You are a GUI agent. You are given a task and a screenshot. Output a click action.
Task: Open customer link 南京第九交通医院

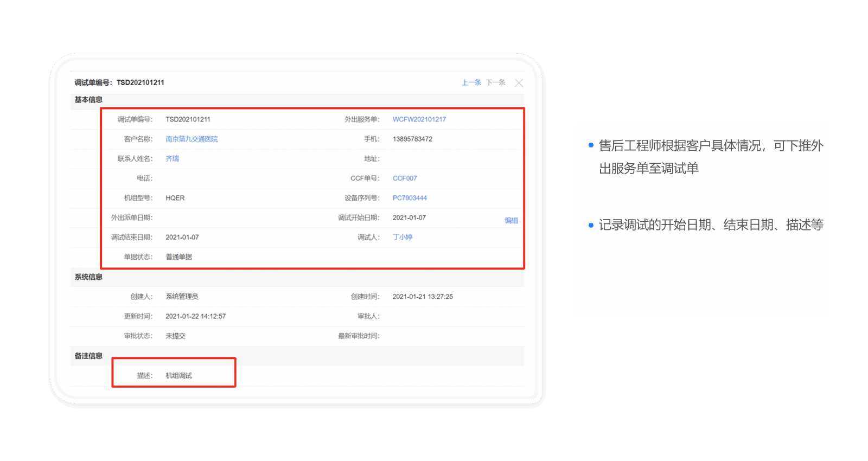pyautogui.click(x=192, y=139)
